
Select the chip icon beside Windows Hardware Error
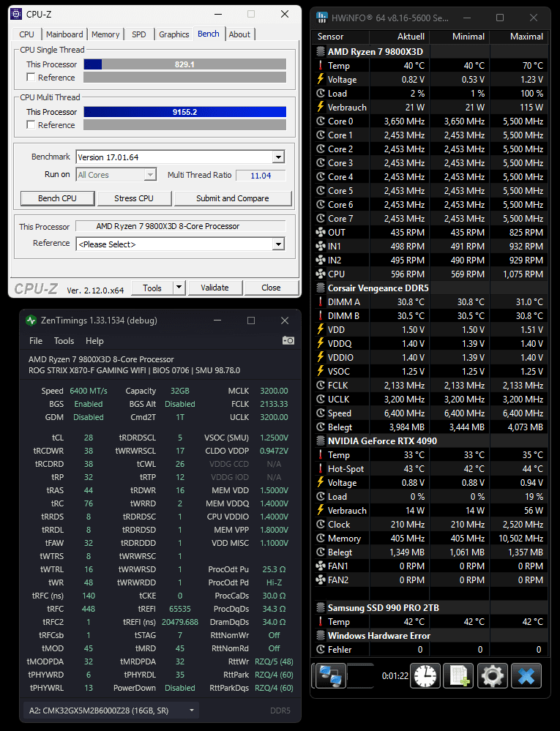321,635
